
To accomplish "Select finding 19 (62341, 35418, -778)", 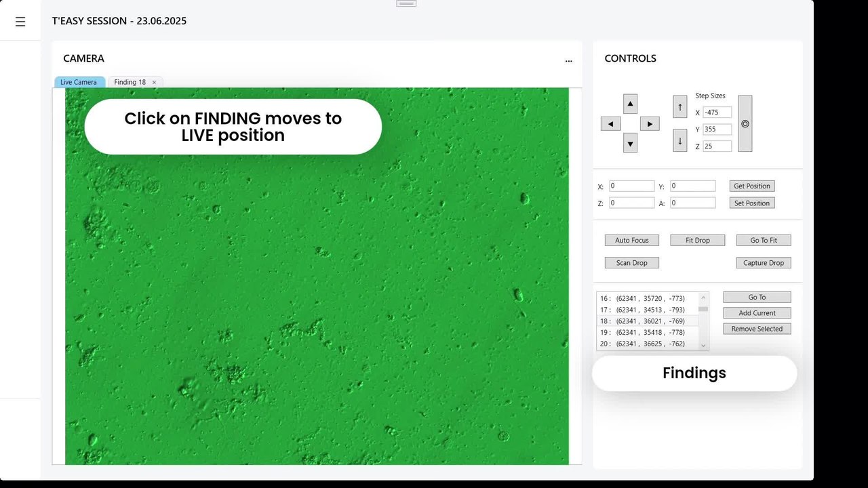I will (648, 333).
